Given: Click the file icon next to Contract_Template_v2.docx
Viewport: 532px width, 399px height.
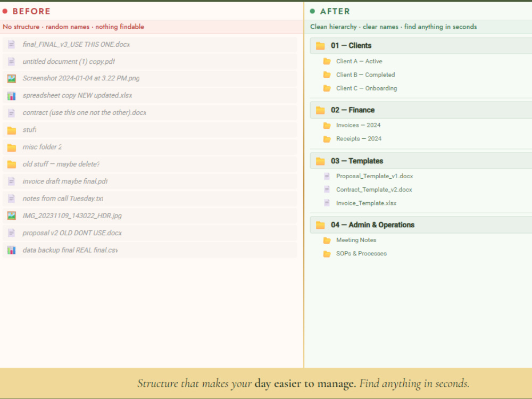Looking at the screenshot, I should 327,190.
